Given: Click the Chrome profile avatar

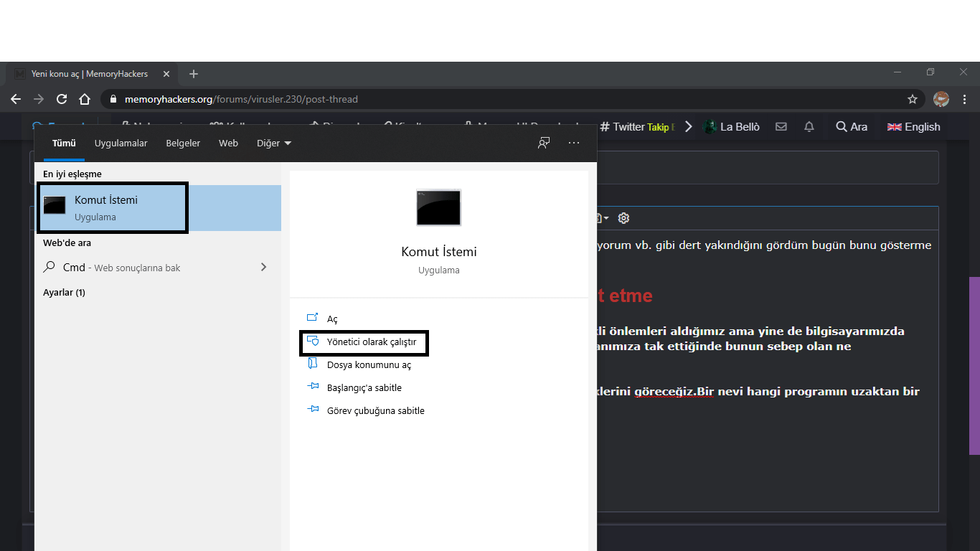Looking at the screenshot, I should point(941,99).
